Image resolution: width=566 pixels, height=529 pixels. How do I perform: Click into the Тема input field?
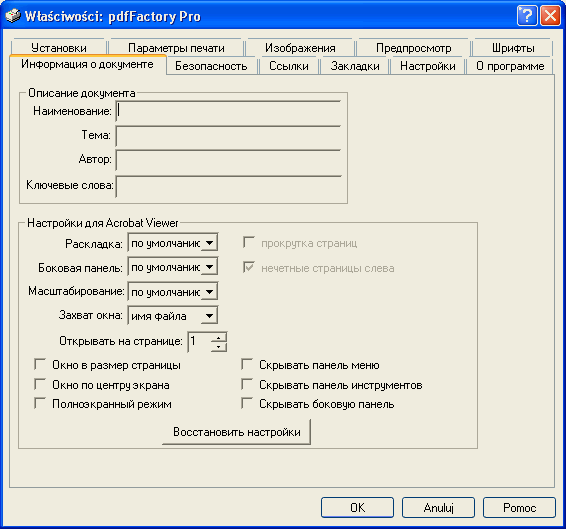tap(228, 136)
